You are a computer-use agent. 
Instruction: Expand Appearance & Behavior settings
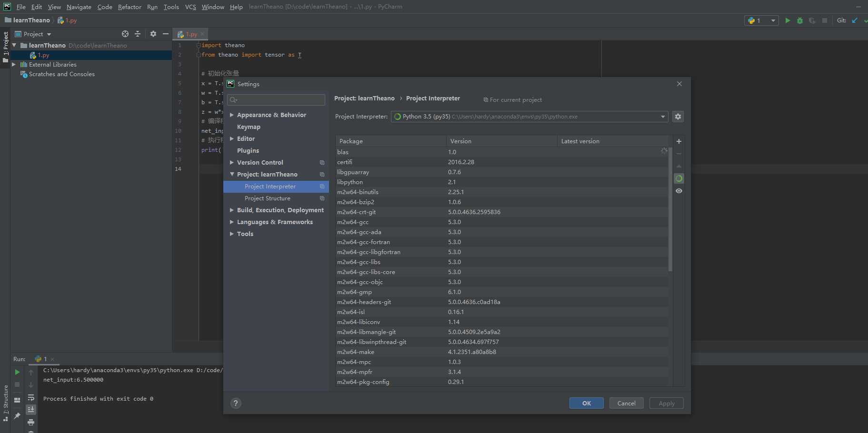pos(231,115)
